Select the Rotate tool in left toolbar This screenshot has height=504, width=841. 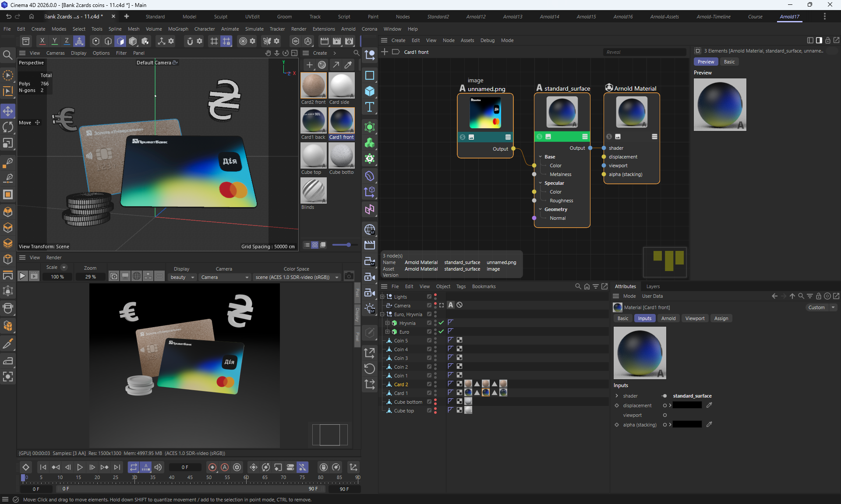point(8,127)
